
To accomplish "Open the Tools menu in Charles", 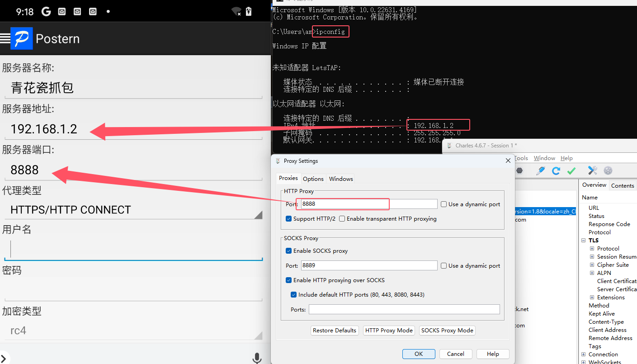I will [521, 158].
